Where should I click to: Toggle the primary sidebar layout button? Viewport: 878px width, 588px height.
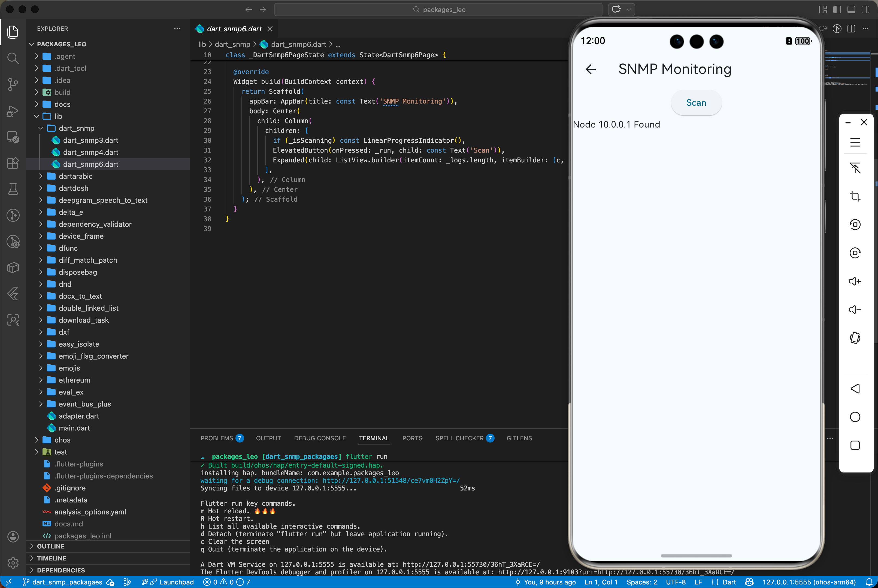click(837, 9)
